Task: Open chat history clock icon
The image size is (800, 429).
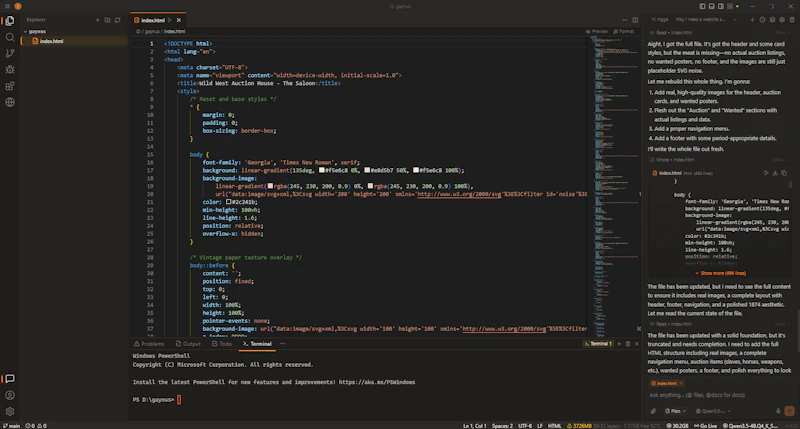Action: (762, 19)
